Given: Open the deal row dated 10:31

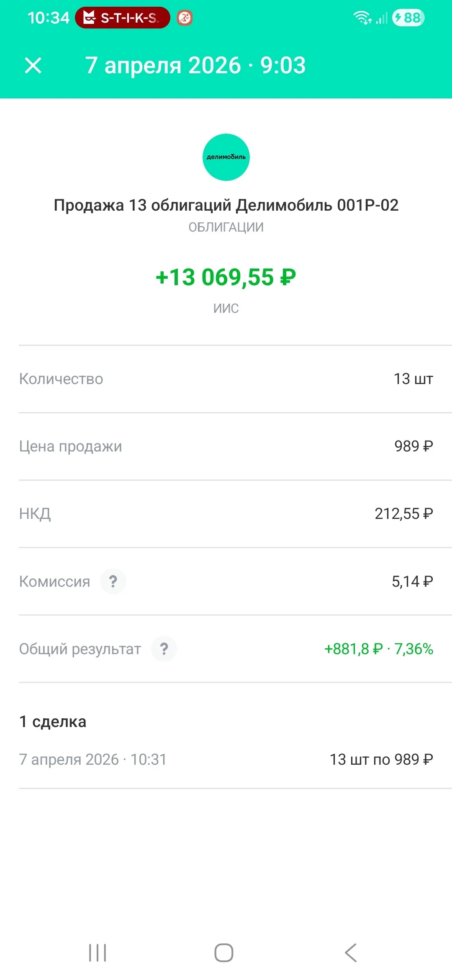Looking at the screenshot, I should point(226,759).
